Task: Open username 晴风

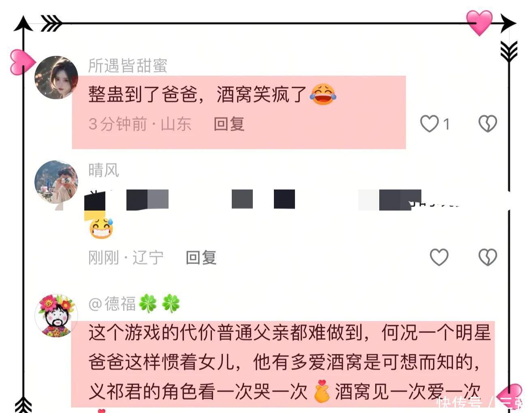Action: [104, 170]
